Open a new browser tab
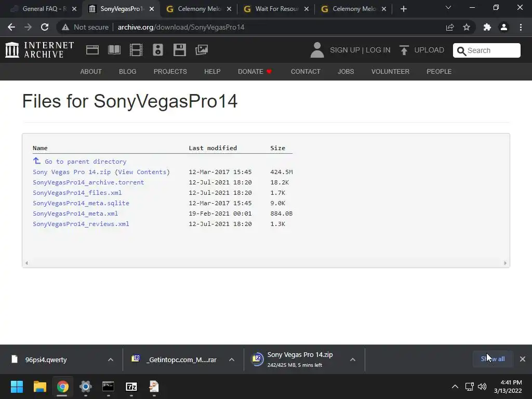 tap(403, 9)
